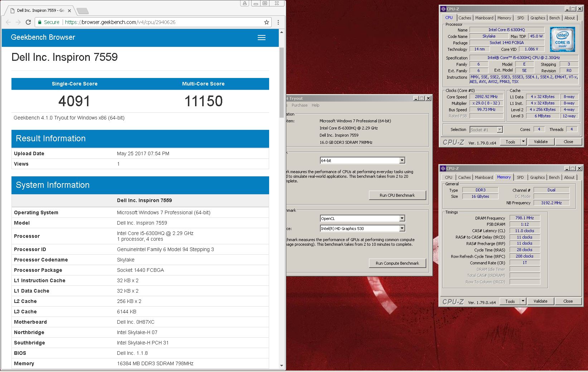Open Memory tab in top CPU-Z window
Image resolution: width=588 pixels, height=372 pixels.
[x=504, y=18]
